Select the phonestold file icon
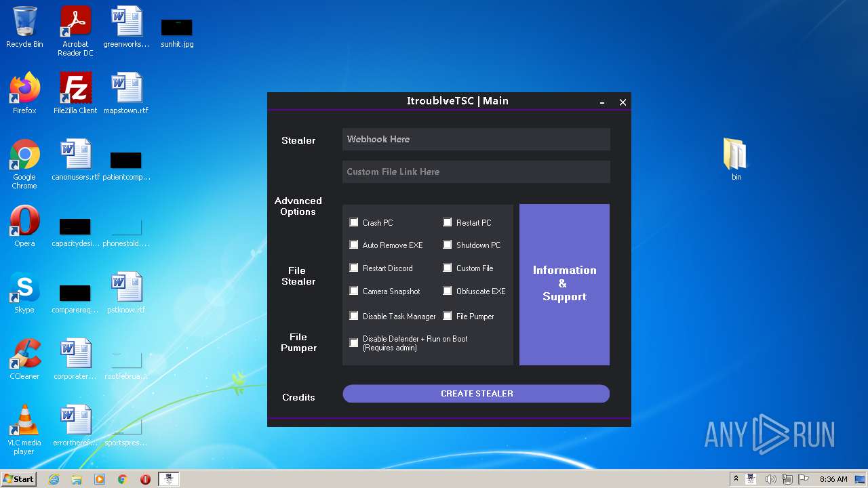Screen dimensions: 868x488 pos(126,232)
